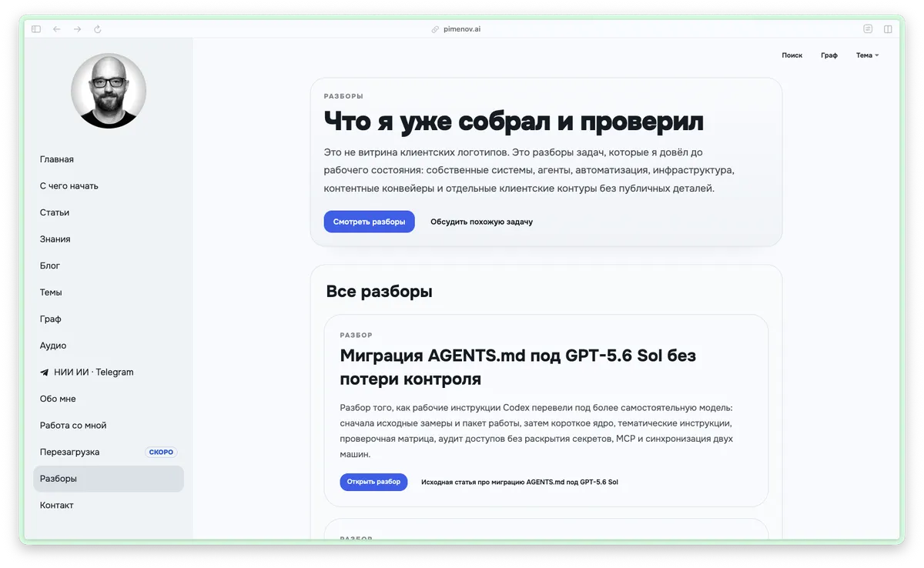The width and height of the screenshot is (924, 568).
Task: Open Граф in the top navigation
Action: [829, 55]
